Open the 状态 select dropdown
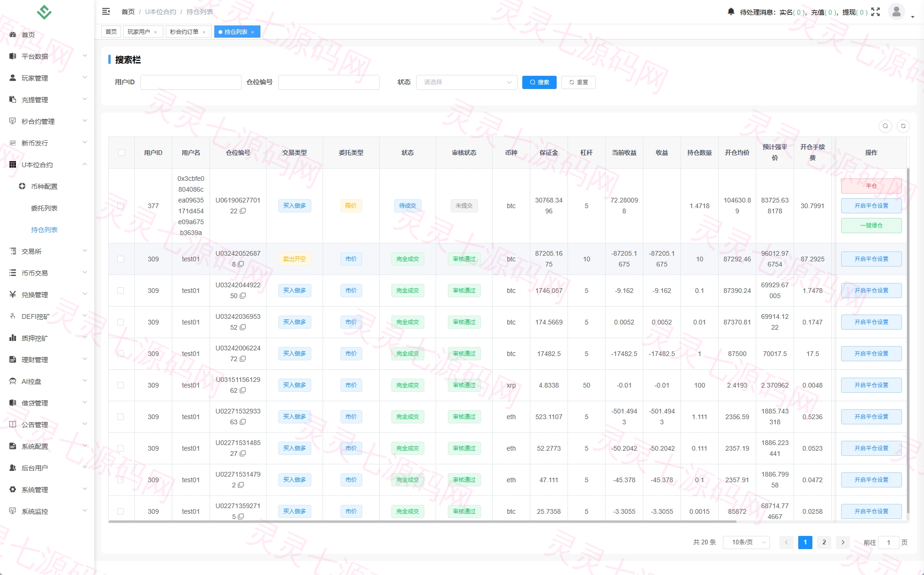924x575 pixels. click(x=467, y=82)
